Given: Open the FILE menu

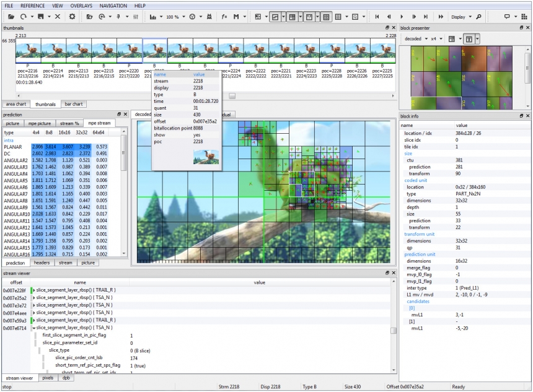Looking at the screenshot, I should (9, 6).
